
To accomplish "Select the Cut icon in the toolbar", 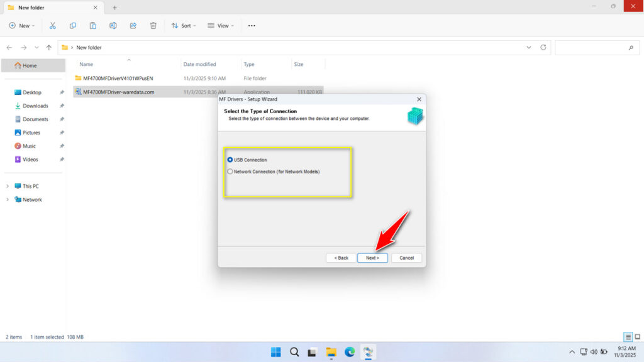I will pos(53,25).
